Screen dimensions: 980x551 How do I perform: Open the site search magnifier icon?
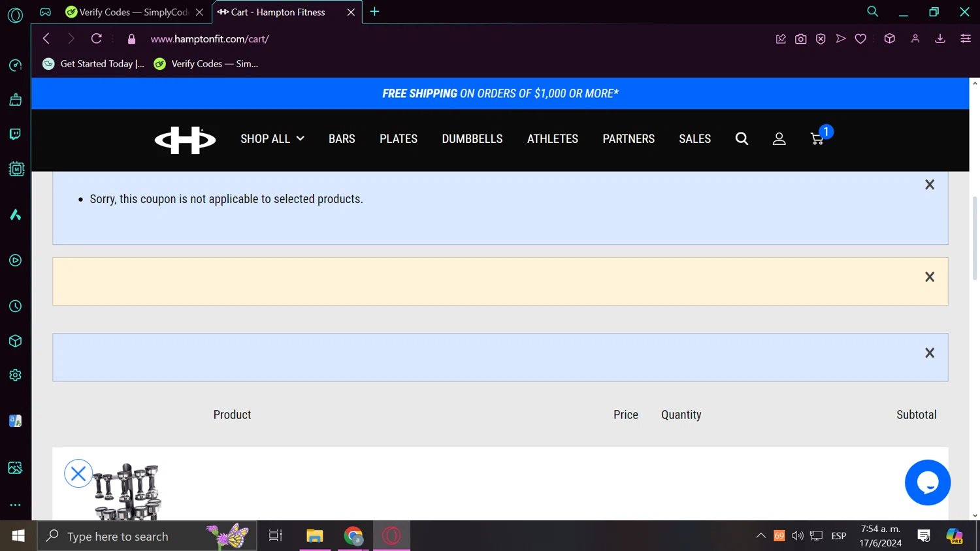point(742,138)
